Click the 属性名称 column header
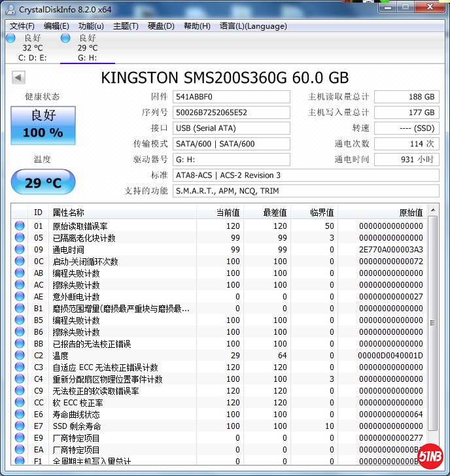Viewport: 450px width, 476px height. (x=123, y=212)
